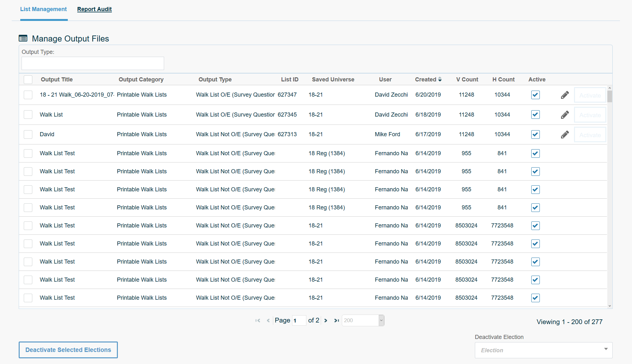This screenshot has width=632, height=364.
Task: Click the Manage Output Files list icon
Action: [23, 38]
